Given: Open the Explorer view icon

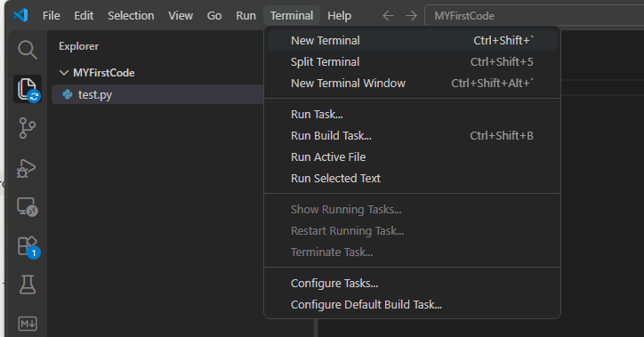Looking at the screenshot, I should pos(28,89).
